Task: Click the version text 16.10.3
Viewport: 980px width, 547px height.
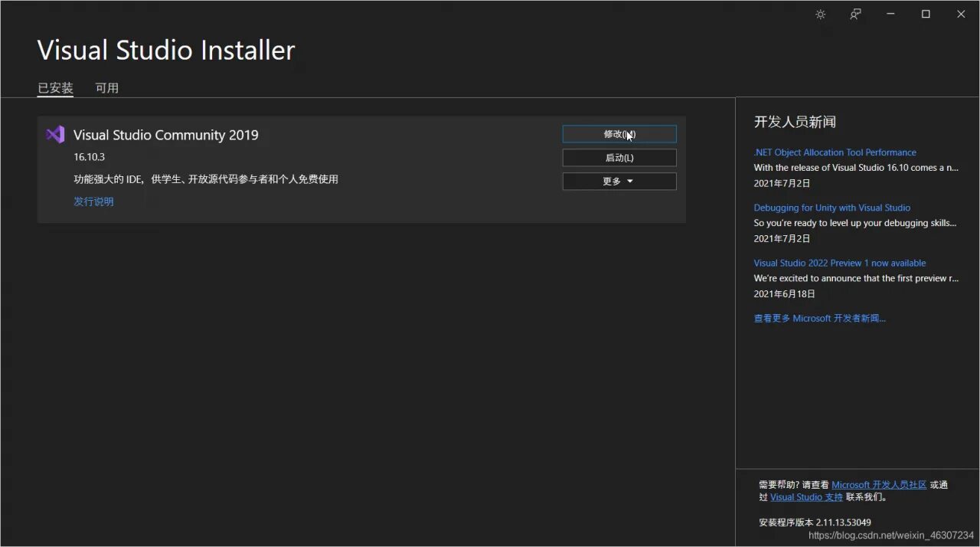Action: [x=89, y=157]
